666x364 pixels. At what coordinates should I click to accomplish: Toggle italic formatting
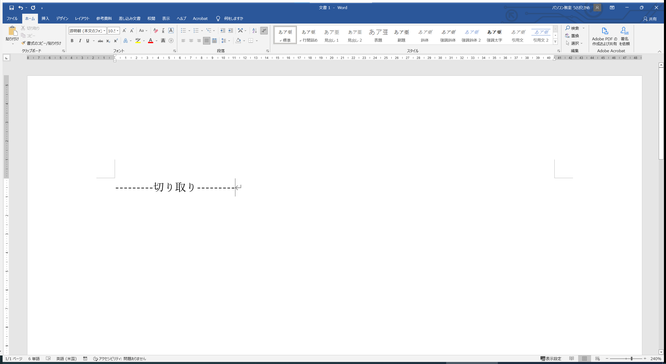pos(79,41)
